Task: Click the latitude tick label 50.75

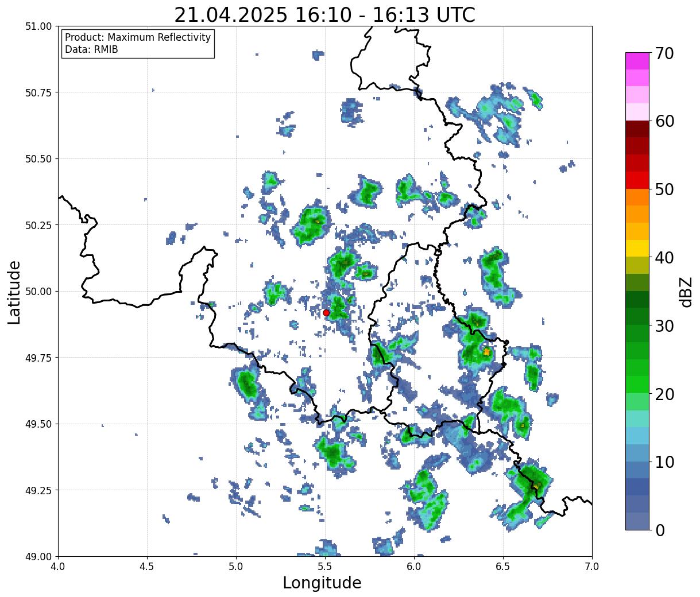Action: [38, 92]
